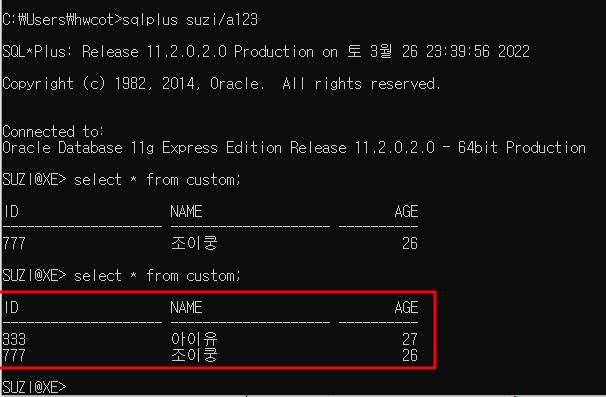
Task: Click the 'Oracle Database 11g Express Edition' line
Action: coord(294,148)
